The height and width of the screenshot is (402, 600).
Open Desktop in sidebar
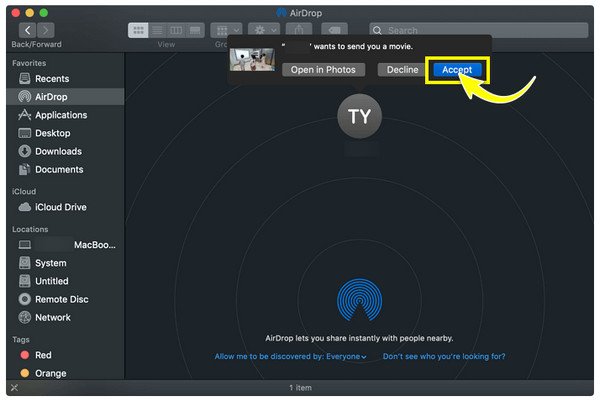[x=65, y=133]
